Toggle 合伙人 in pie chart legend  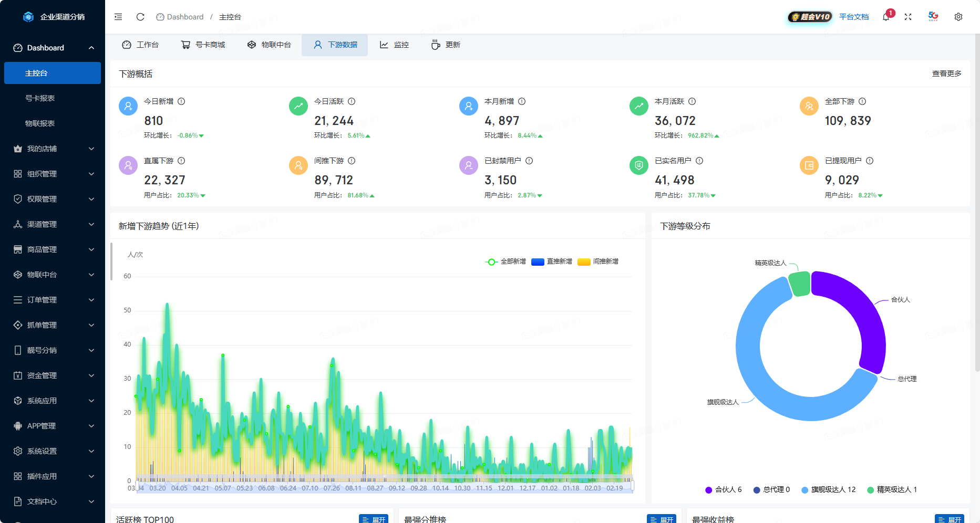(724, 489)
